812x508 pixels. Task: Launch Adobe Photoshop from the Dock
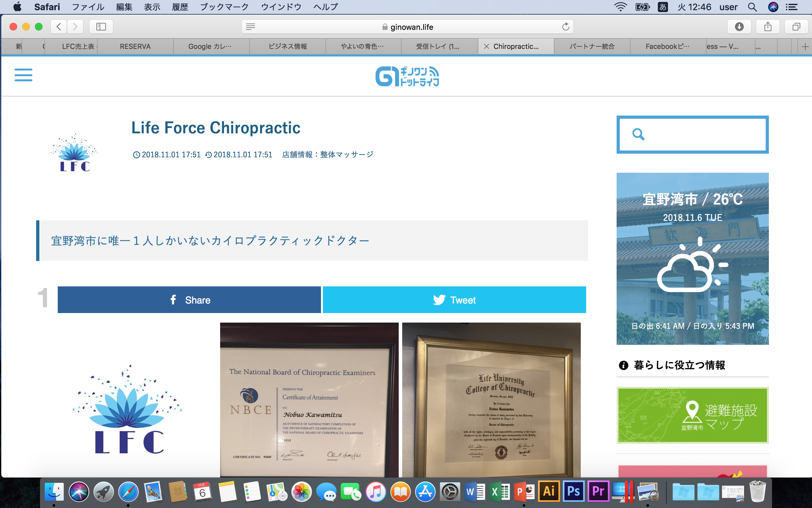click(573, 491)
